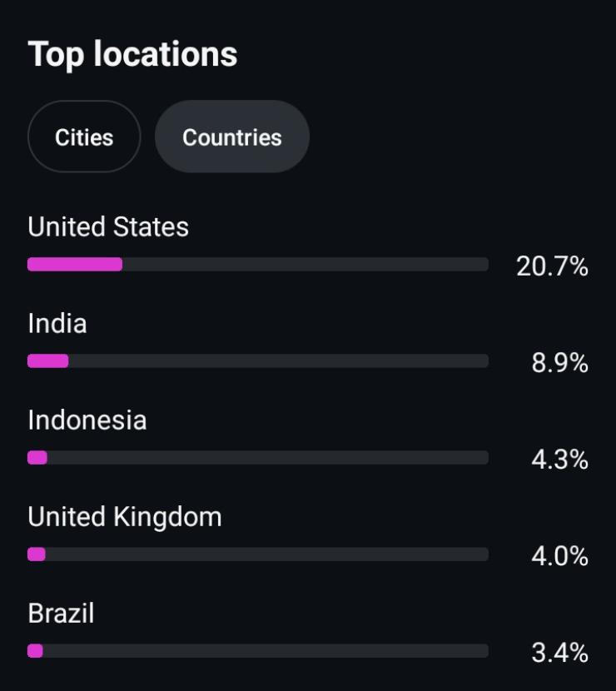
Task: Click the 20.7% value
Action: (552, 266)
